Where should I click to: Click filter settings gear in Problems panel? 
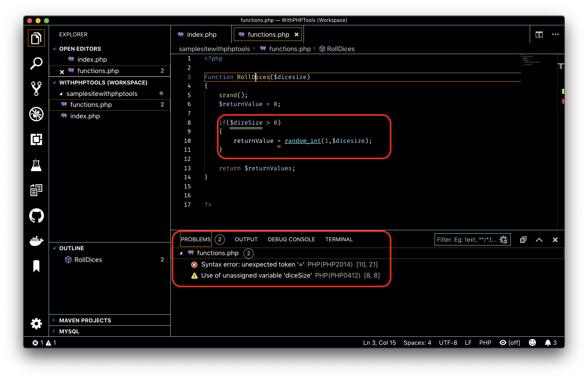tap(503, 240)
